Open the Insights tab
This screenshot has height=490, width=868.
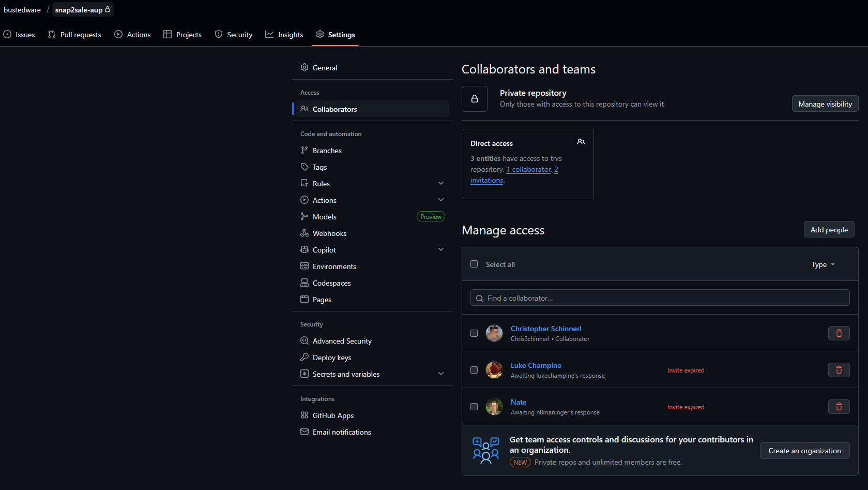click(x=284, y=35)
